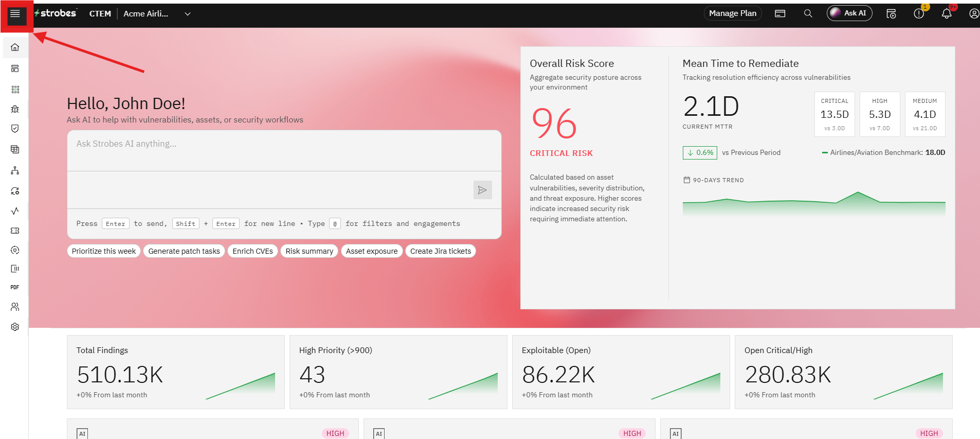Click the 96 overall risk score value
The height and width of the screenshot is (439, 980).
554,124
